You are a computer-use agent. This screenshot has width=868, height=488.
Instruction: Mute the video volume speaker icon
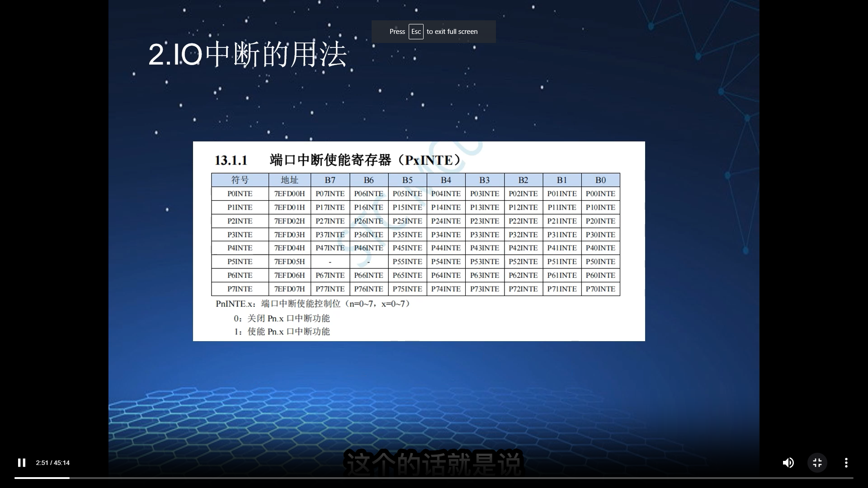(788, 463)
